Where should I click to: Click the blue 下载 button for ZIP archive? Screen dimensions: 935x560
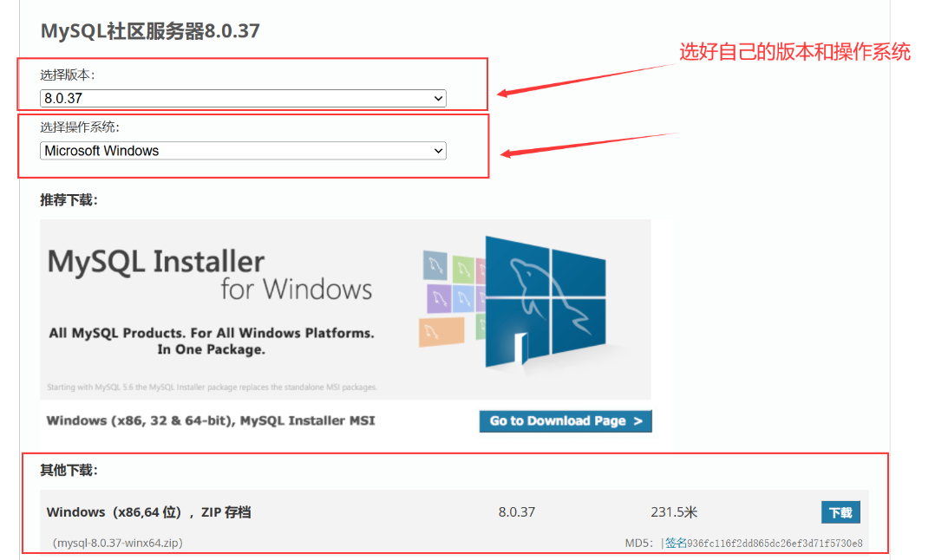point(840,512)
